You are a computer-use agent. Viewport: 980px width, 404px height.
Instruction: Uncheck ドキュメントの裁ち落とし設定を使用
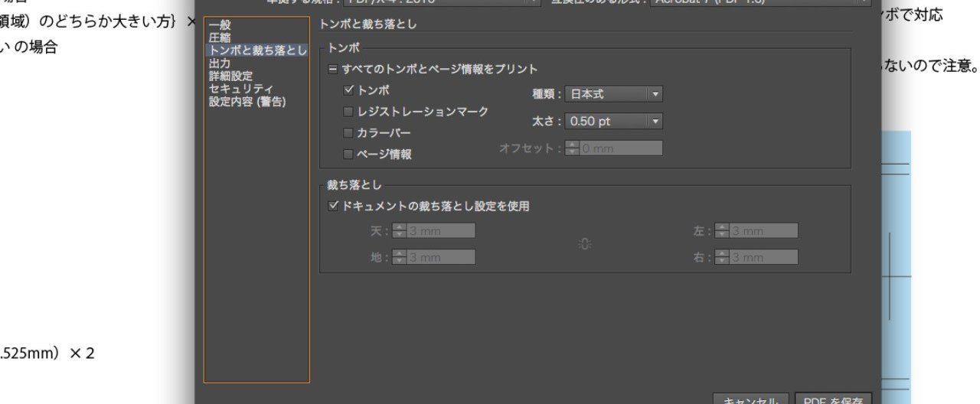(x=333, y=206)
